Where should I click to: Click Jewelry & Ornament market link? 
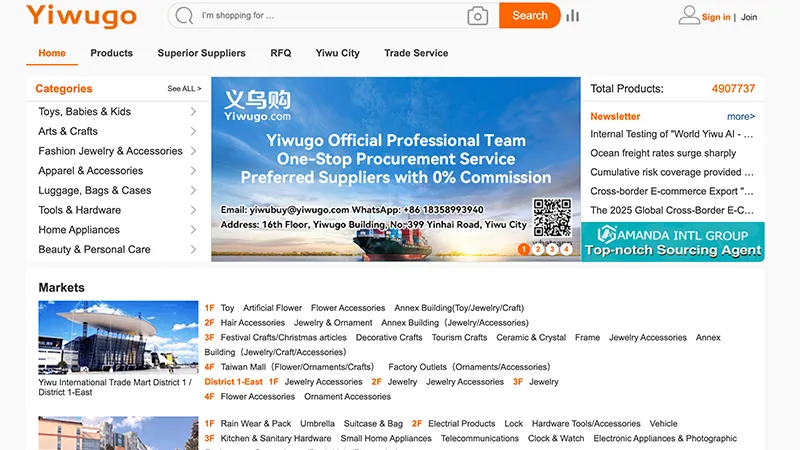tap(333, 323)
